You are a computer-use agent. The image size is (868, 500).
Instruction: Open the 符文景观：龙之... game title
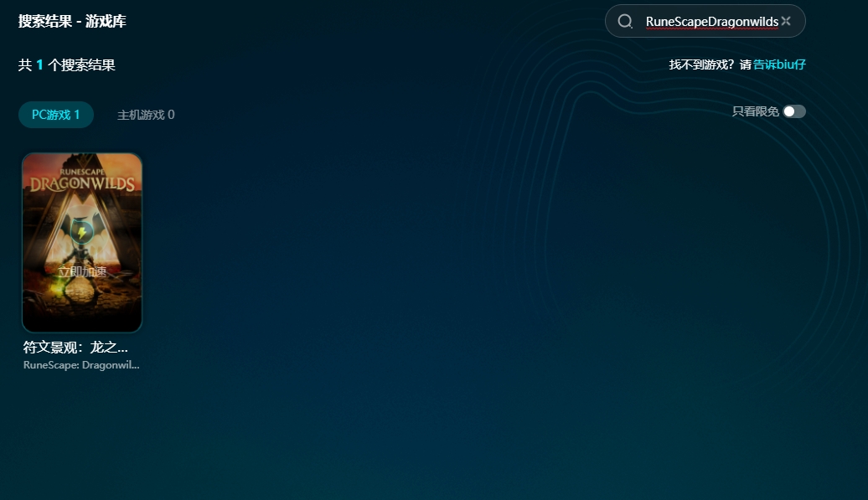[75, 347]
